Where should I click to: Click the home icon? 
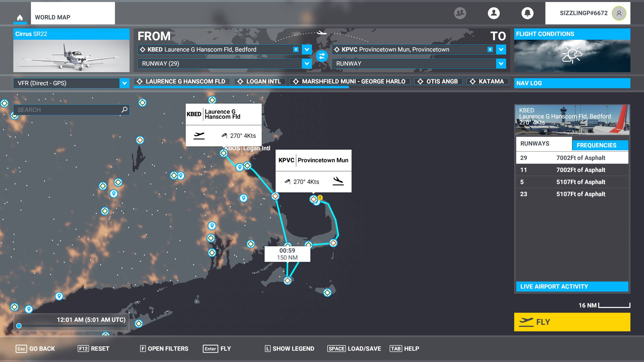coord(20,17)
